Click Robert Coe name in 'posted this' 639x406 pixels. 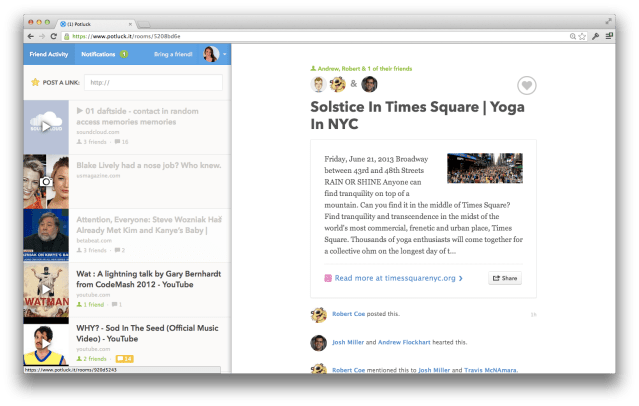coord(348,314)
